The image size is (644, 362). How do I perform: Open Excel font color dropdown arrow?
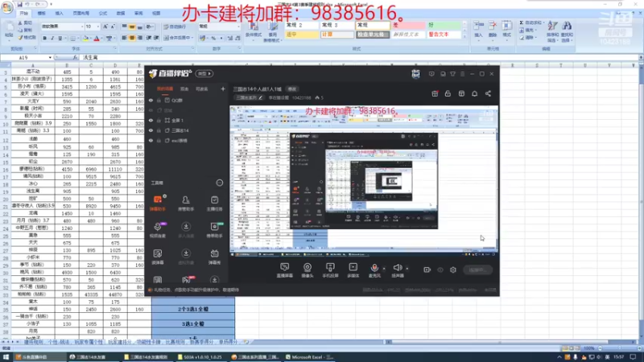tap(101, 38)
